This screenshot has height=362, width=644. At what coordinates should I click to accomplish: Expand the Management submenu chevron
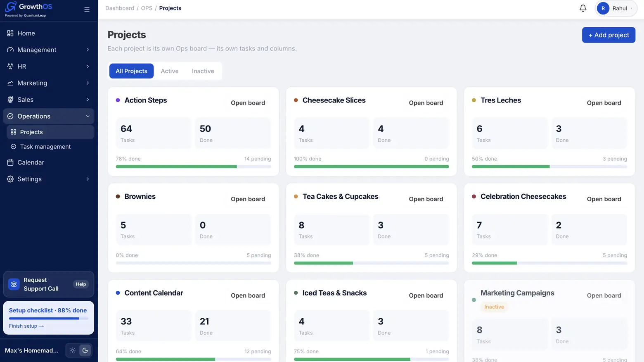coord(88,50)
